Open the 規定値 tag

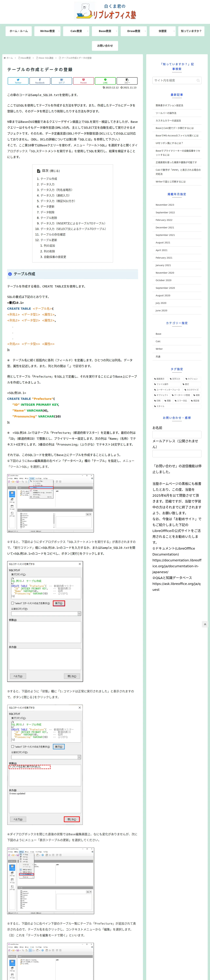click(195, 401)
